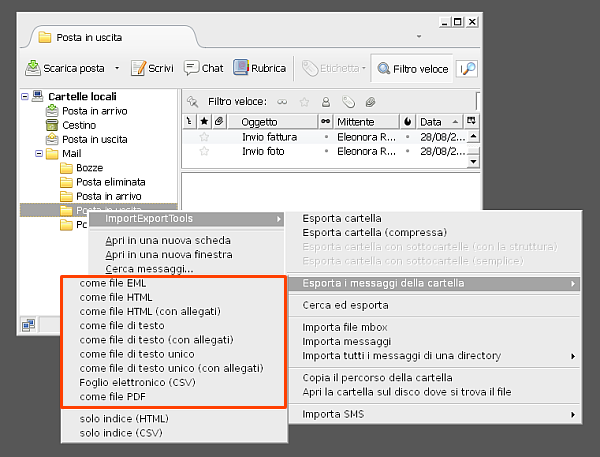Star the Invio foto message
This screenshot has width=600, height=457.
tap(204, 151)
